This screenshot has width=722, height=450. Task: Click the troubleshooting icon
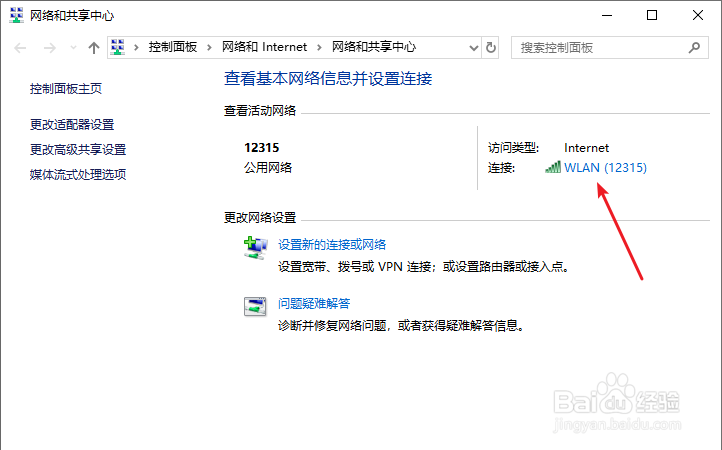(255, 306)
